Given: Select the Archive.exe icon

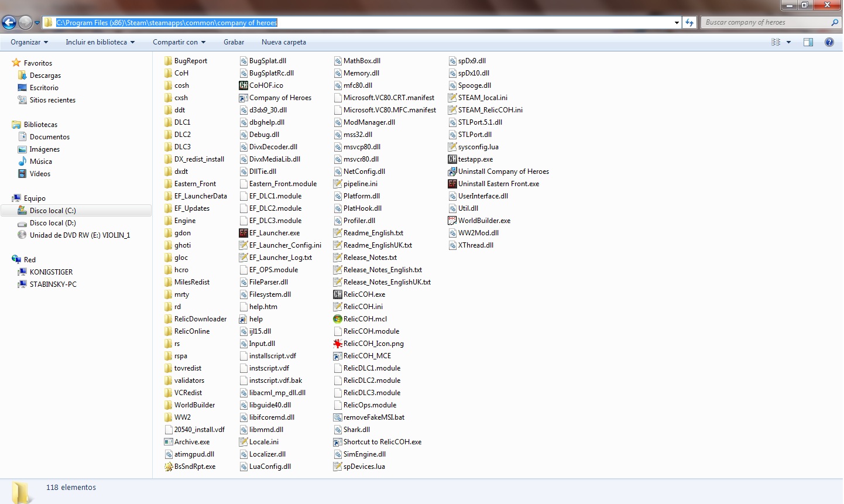Looking at the screenshot, I should pos(169,442).
